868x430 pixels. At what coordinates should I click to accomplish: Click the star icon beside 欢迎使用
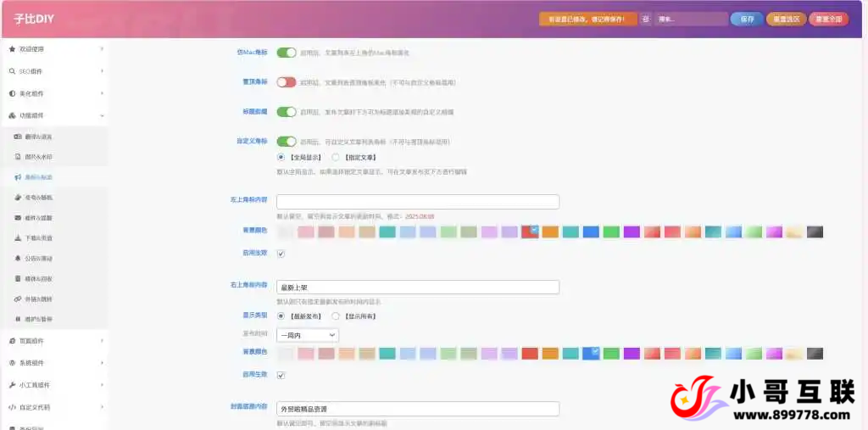coord(12,49)
